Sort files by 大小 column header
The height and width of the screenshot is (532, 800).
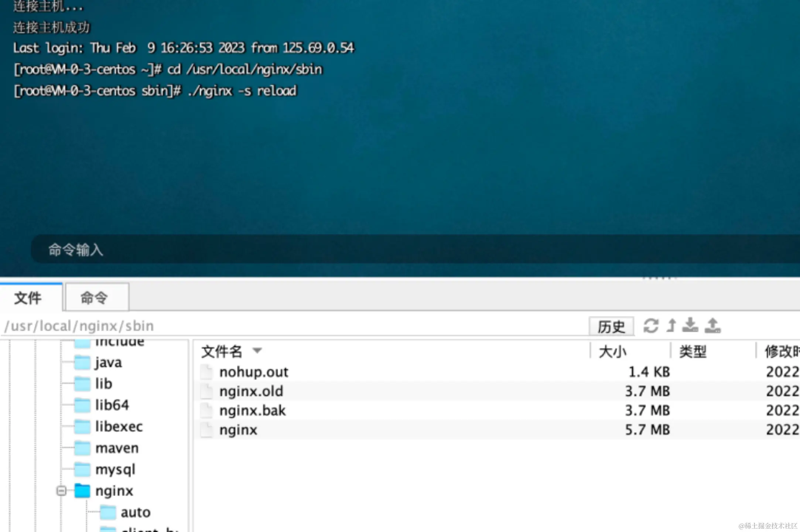[613, 351]
